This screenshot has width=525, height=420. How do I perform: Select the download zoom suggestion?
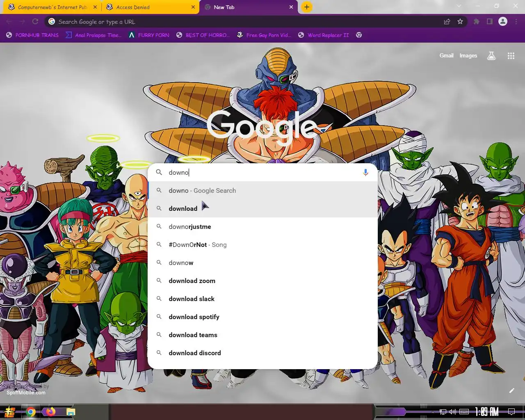(x=262, y=281)
